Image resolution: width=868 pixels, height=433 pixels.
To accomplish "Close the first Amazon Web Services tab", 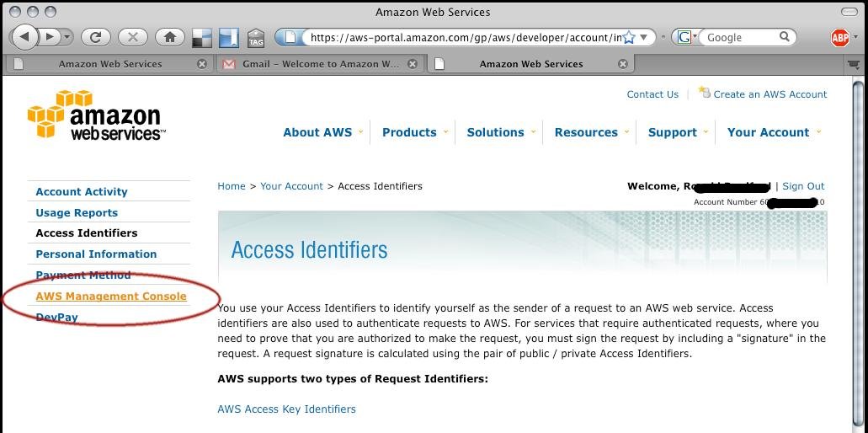I will coord(202,64).
